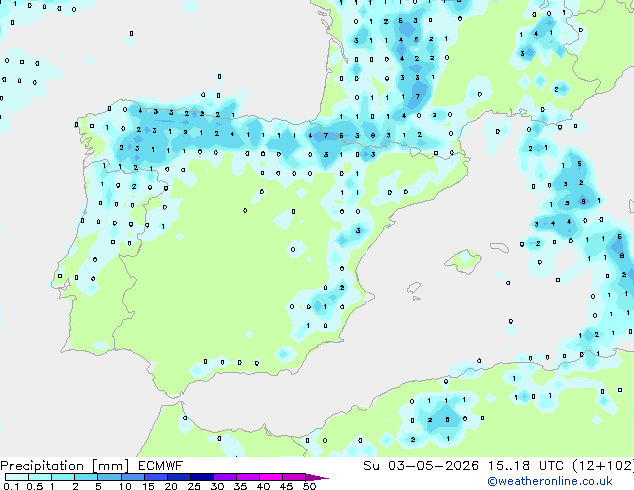The image size is (634, 490).
Task: Click the 1–2 mm legend swatch
Action: click(63, 477)
